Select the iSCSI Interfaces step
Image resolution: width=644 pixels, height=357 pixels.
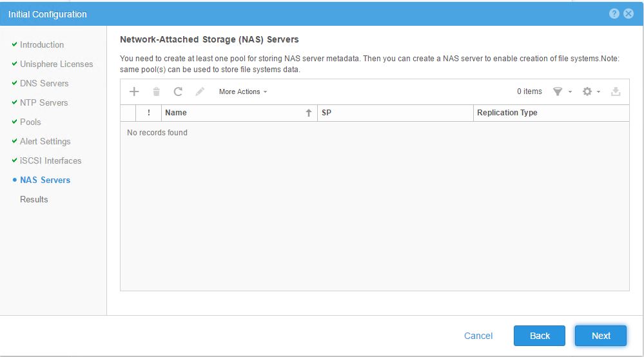coord(50,160)
